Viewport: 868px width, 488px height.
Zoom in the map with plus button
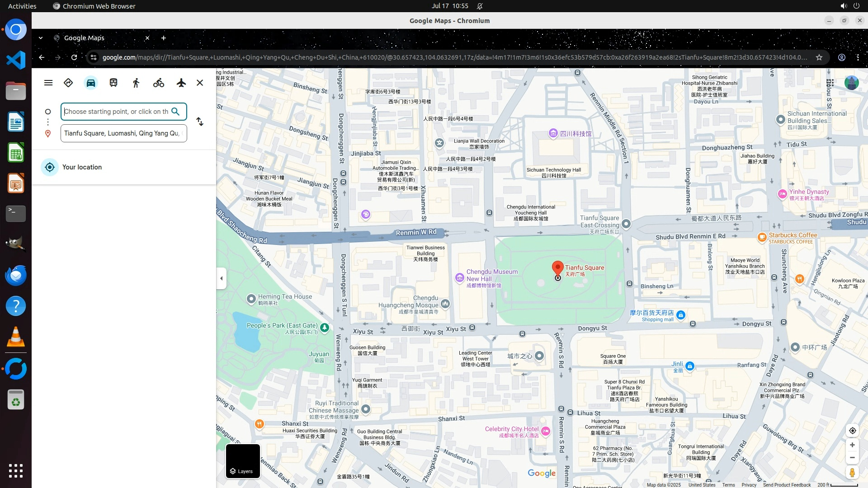[852, 445]
